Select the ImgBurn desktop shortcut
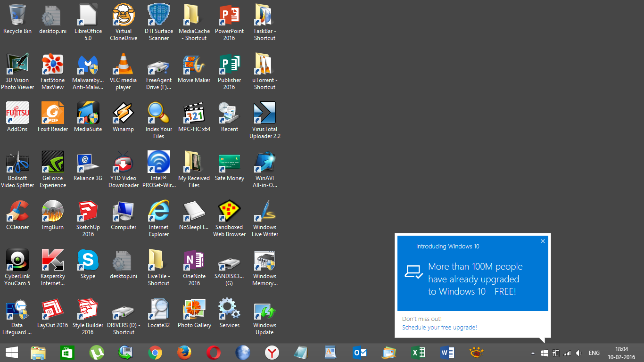Screen dimensions: 644x362 pos(53,211)
